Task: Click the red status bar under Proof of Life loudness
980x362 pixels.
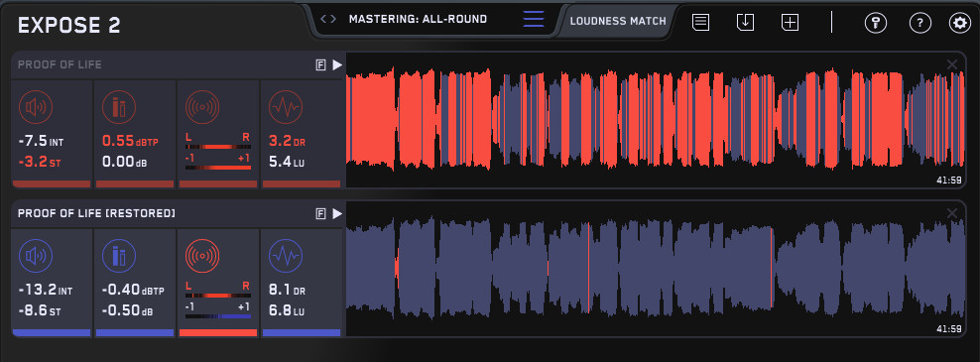Action: (52, 184)
